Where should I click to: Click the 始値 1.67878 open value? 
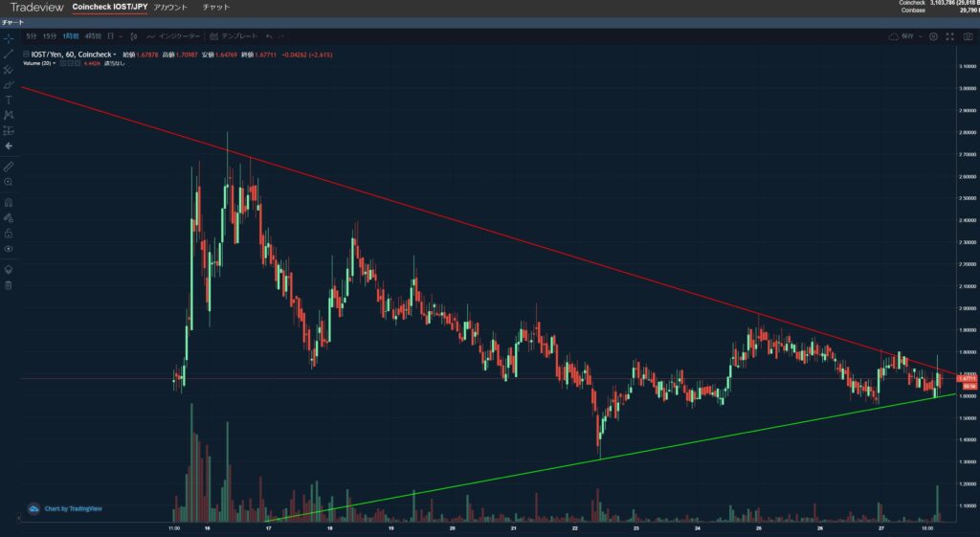[140, 55]
